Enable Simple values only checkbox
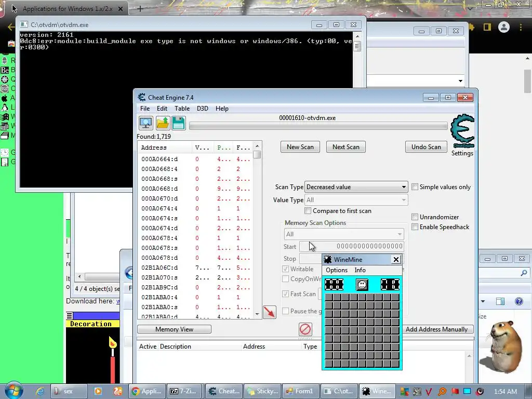The width and height of the screenshot is (532, 399). click(415, 187)
